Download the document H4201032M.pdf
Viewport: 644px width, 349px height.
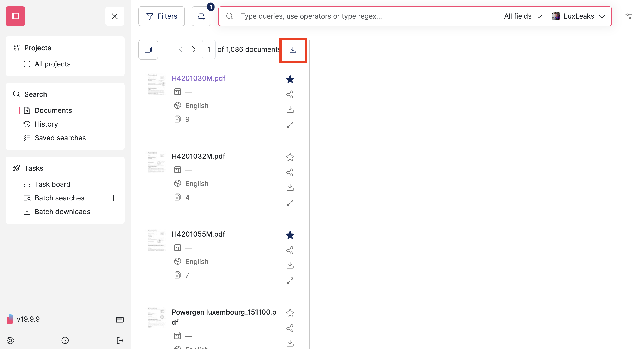click(x=290, y=187)
